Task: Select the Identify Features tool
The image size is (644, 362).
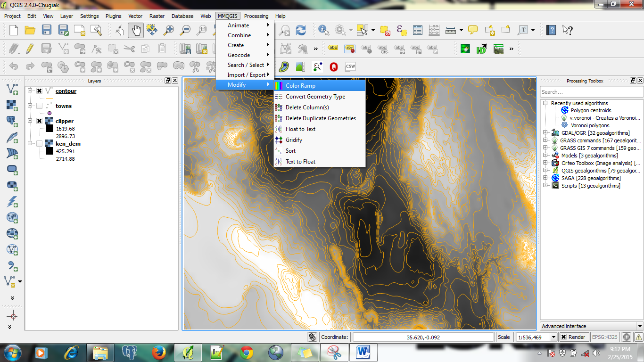Action: (322, 28)
